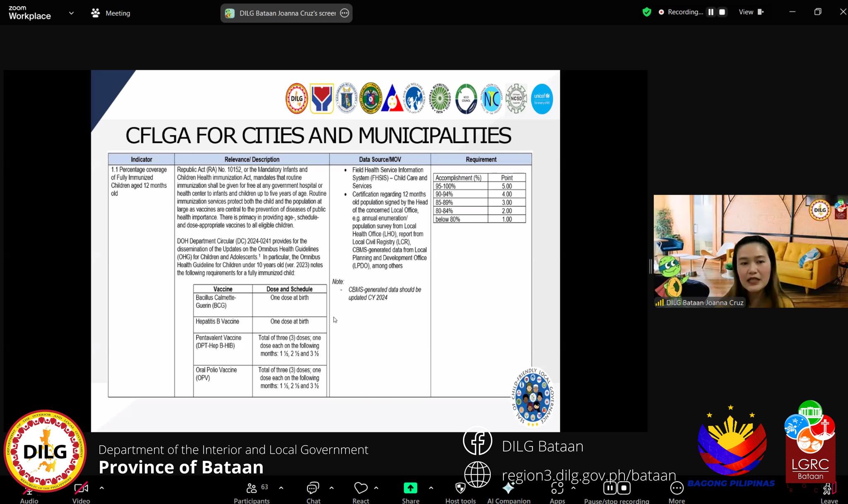This screenshot has width=848, height=504.
Task: Click Leave to exit the meeting
Action: pos(829,492)
